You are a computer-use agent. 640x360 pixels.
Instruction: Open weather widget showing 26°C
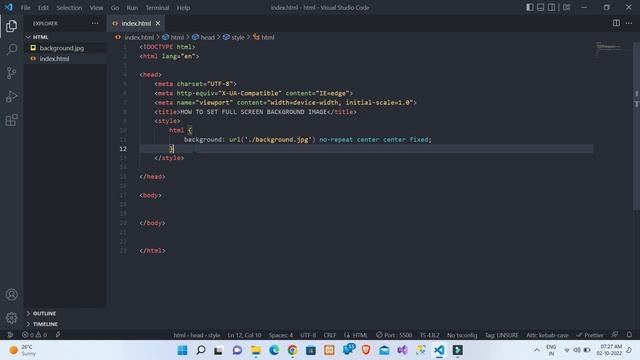pos(22,350)
